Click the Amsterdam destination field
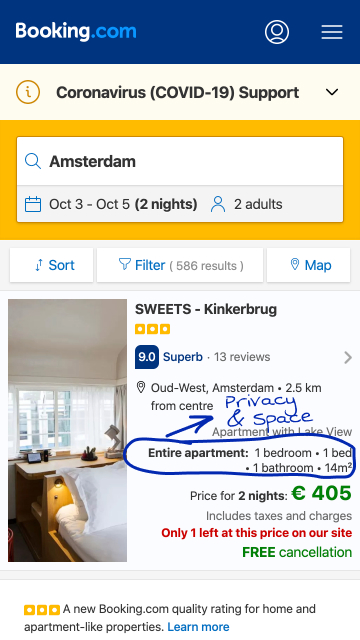This screenshot has height=640, width=360. click(x=180, y=161)
